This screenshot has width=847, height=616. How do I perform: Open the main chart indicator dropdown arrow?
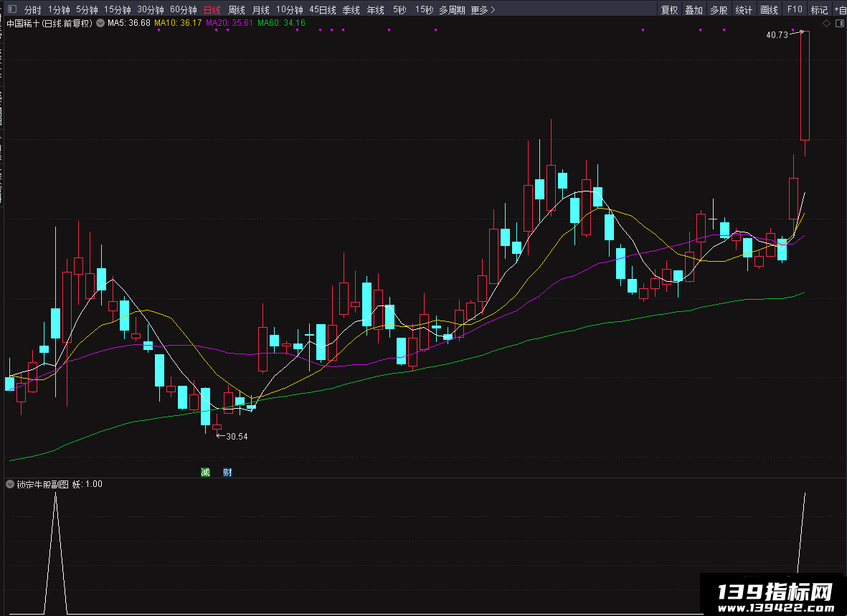point(100,23)
